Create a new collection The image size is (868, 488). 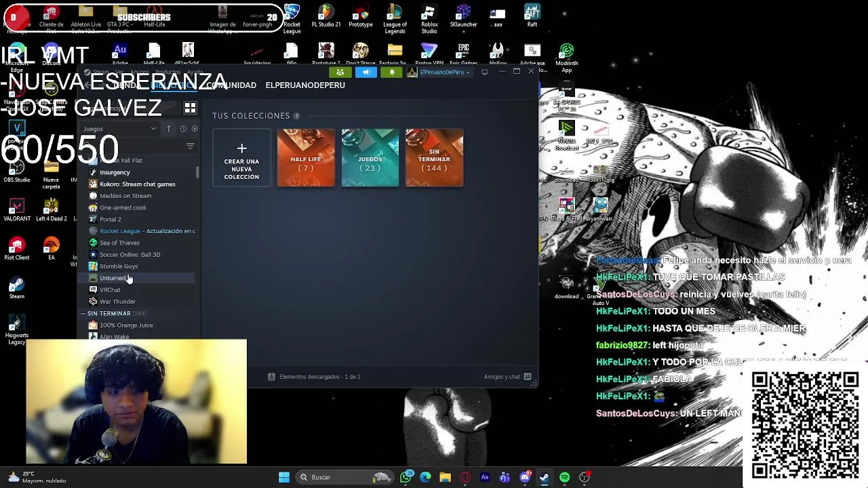tap(241, 158)
